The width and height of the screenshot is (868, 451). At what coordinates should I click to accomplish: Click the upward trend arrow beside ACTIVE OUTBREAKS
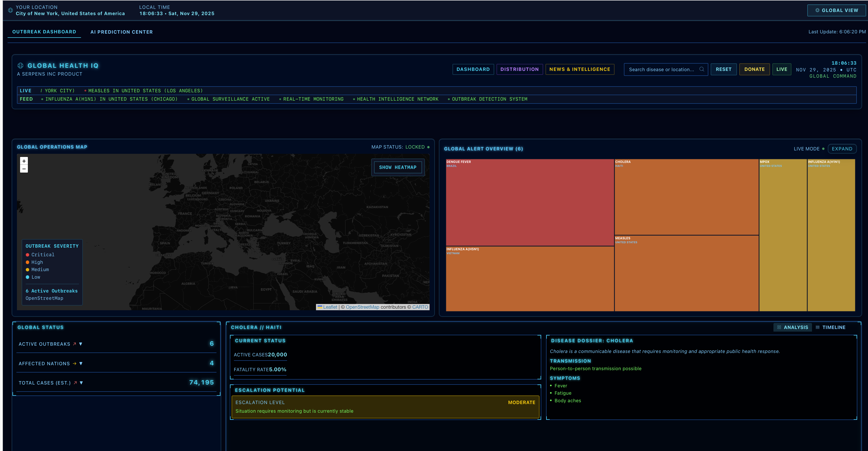tap(74, 344)
